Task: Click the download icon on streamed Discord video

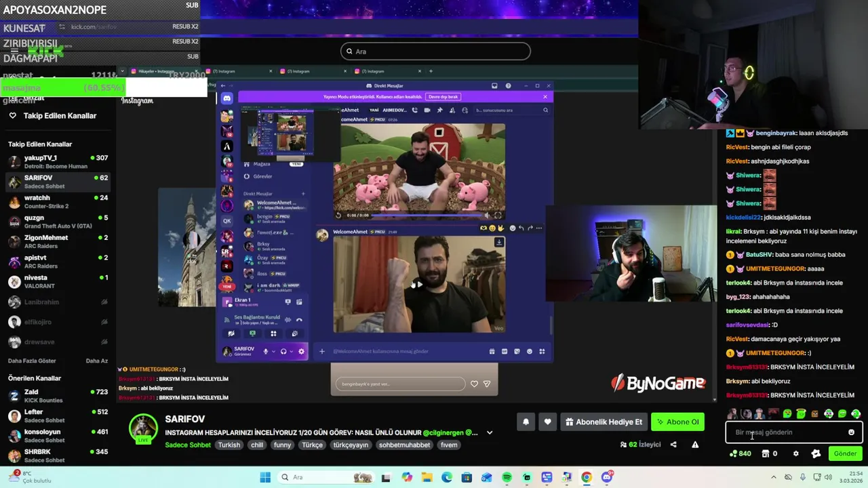Action: pyautogui.click(x=499, y=242)
